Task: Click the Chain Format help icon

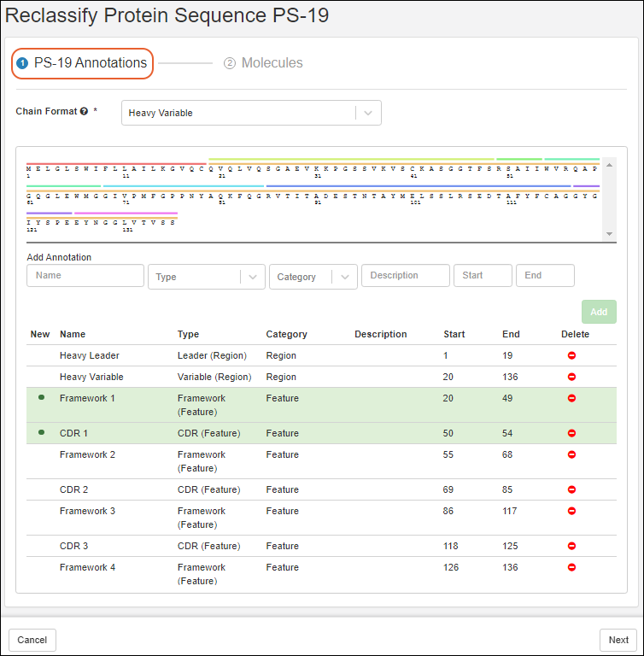Action: coord(84,112)
